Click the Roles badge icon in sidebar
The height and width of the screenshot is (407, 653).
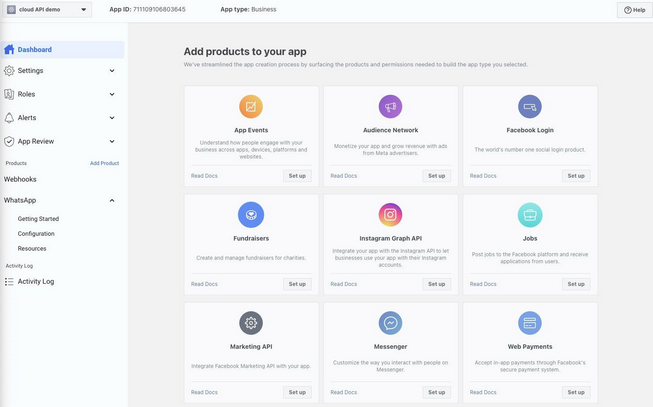click(9, 94)
